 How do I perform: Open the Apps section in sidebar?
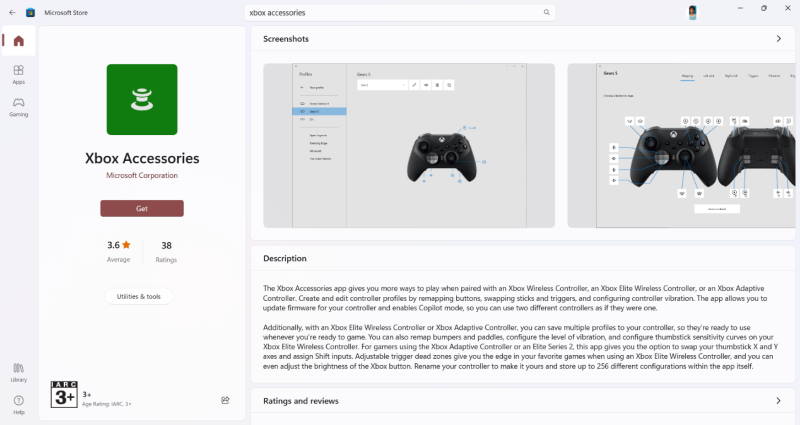click(x=19, y=74)
